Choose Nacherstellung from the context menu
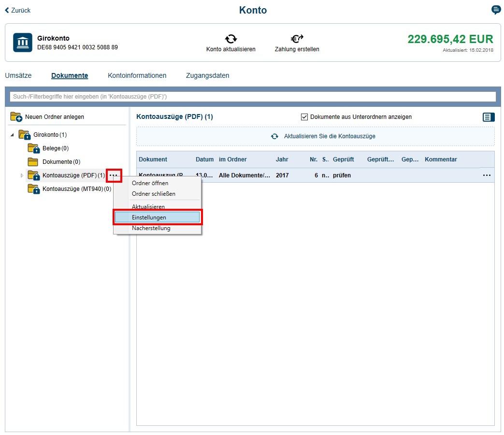 coord(151,228)
